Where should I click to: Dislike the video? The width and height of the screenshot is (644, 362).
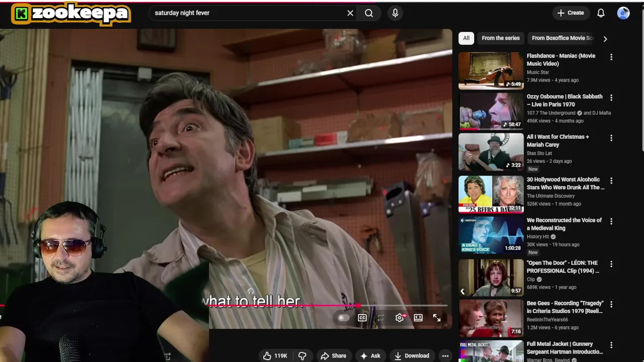click(x=302, y=355)
